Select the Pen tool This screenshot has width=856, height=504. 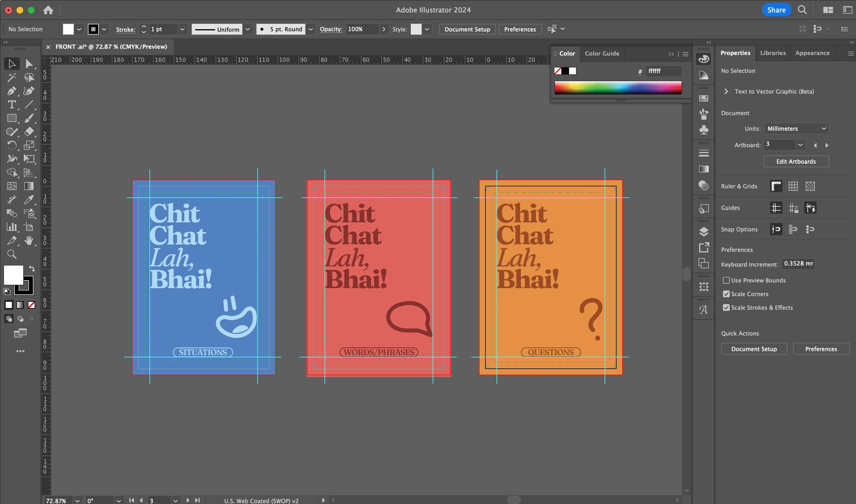point(11,91)
